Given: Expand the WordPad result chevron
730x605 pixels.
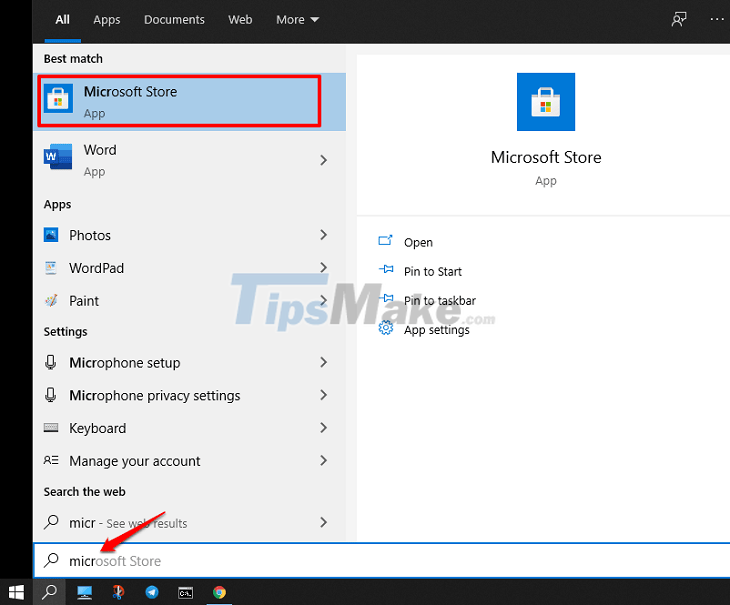Looking at the screenshot, I should click(324, 267).
